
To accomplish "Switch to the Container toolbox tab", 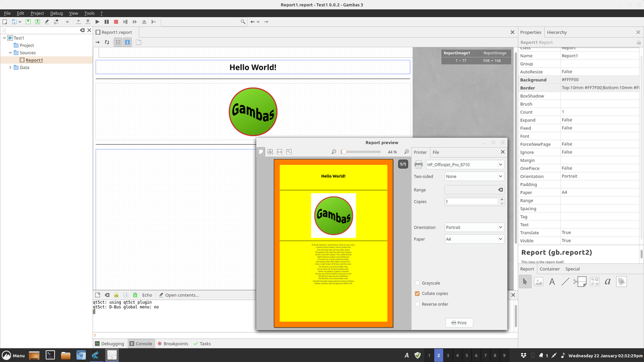I will pyautogui.click(x=549, y=269).
